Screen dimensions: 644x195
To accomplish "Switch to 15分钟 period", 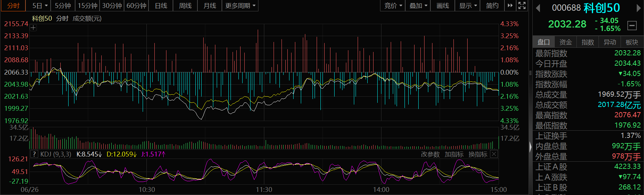I will pyautogui.click(x=88, y=6).
